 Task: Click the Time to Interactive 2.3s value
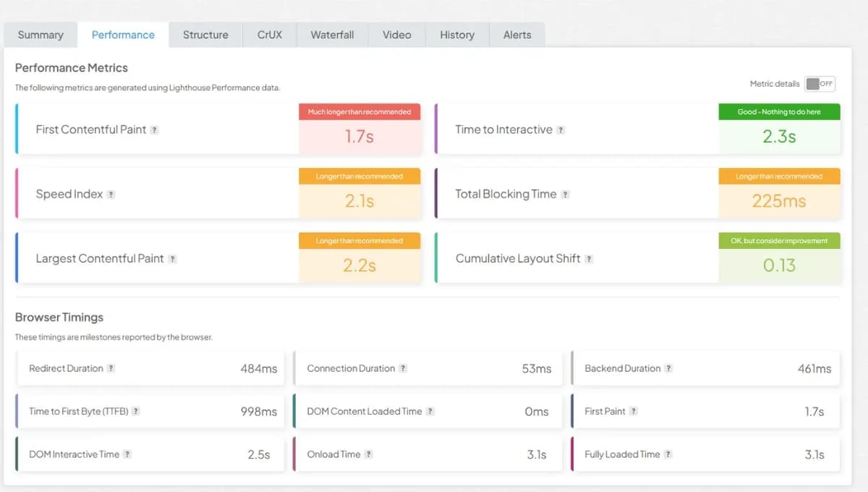[x=779, y=136]
